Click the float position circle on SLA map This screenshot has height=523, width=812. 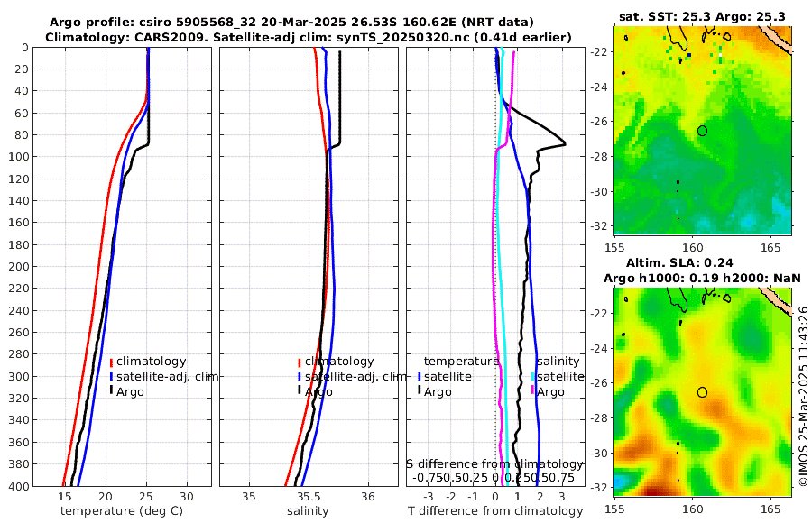point(702,392)
